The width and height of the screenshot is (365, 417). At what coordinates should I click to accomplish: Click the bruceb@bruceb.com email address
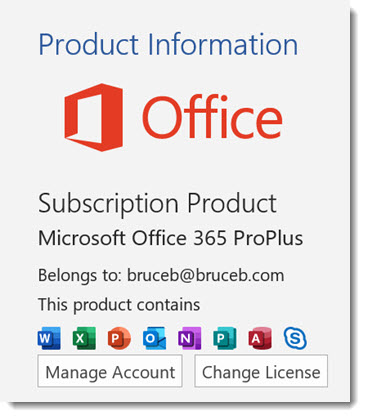click(206, 276)
